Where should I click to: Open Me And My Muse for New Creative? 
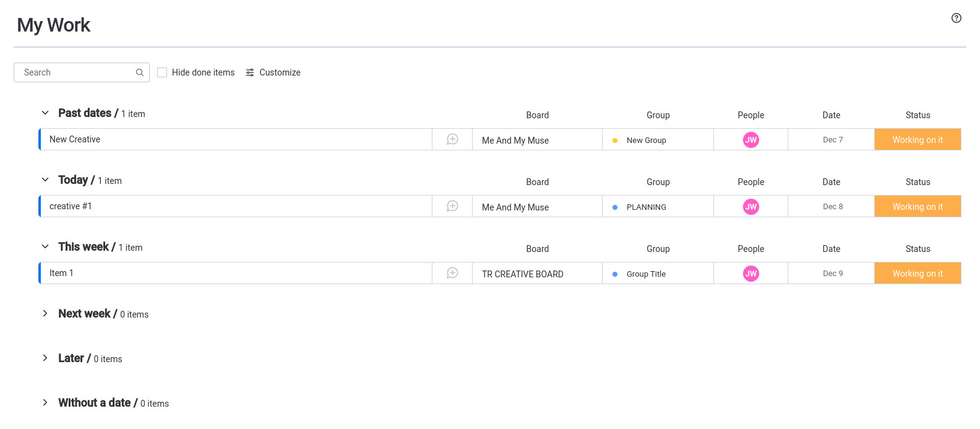pos(515,140)
